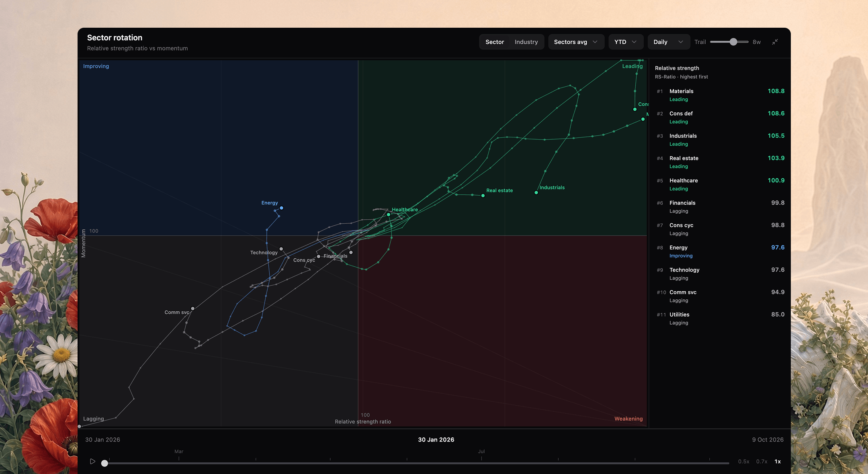The width and height of the screenshot is (868, 474).
Task: Select the Cons def ranking row
Action: click(x=720, y=117)
